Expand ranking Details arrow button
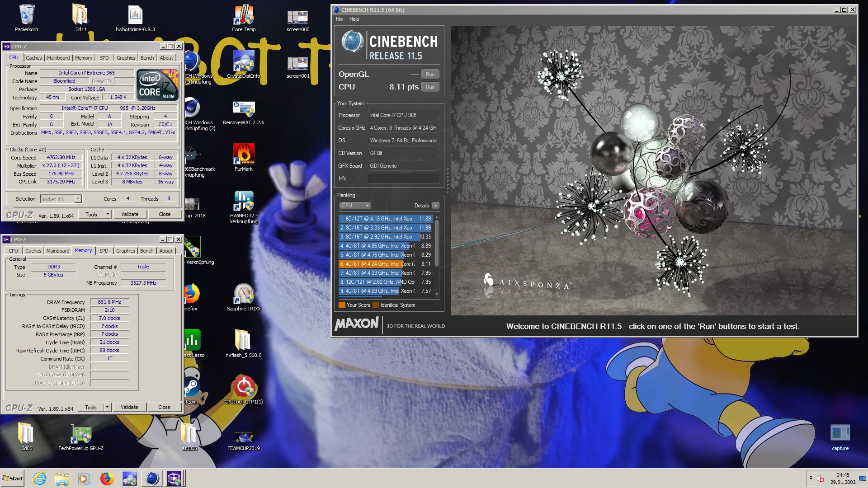Screen dimensions: 868x488 point(435,206)
